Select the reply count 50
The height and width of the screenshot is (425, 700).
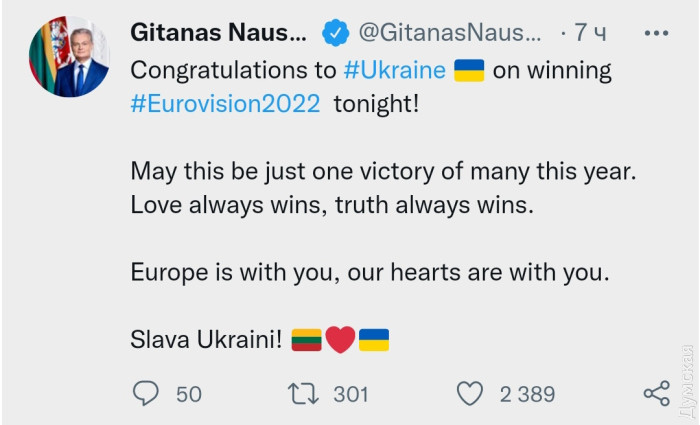point(189,394)
